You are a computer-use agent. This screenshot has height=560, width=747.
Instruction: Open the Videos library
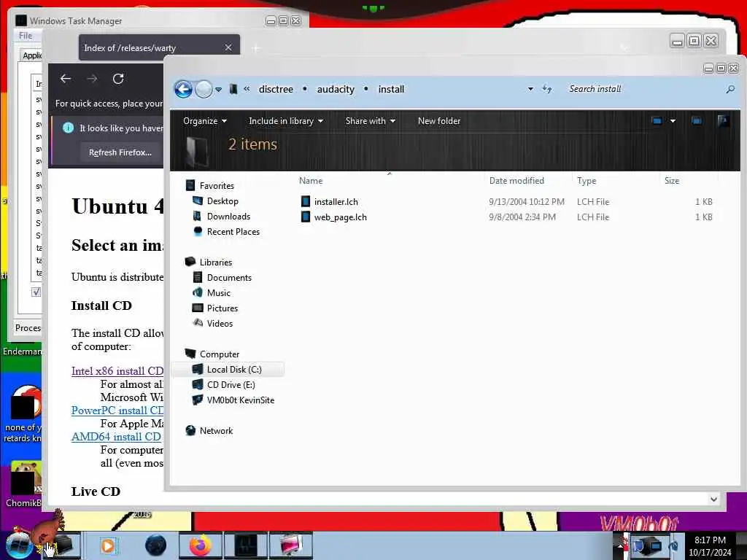coord(220,323)
